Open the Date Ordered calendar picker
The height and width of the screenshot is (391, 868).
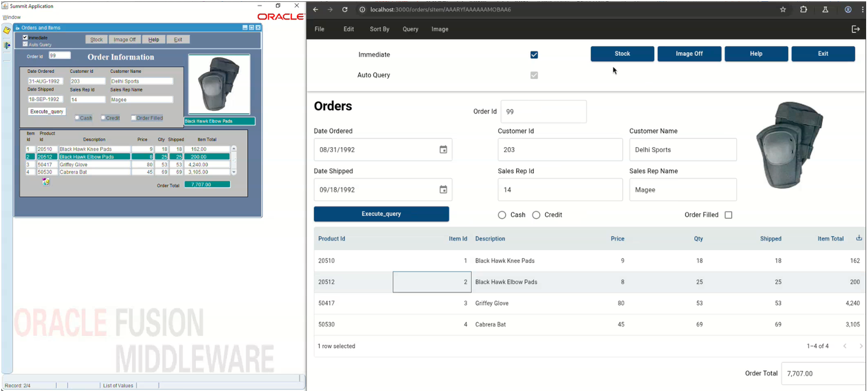coord(443,150)
